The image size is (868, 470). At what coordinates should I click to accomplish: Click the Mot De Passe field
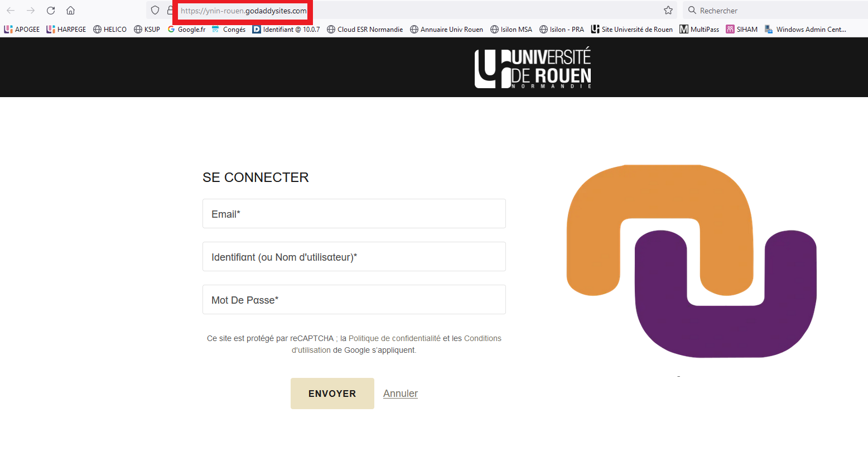pos(354,300)
